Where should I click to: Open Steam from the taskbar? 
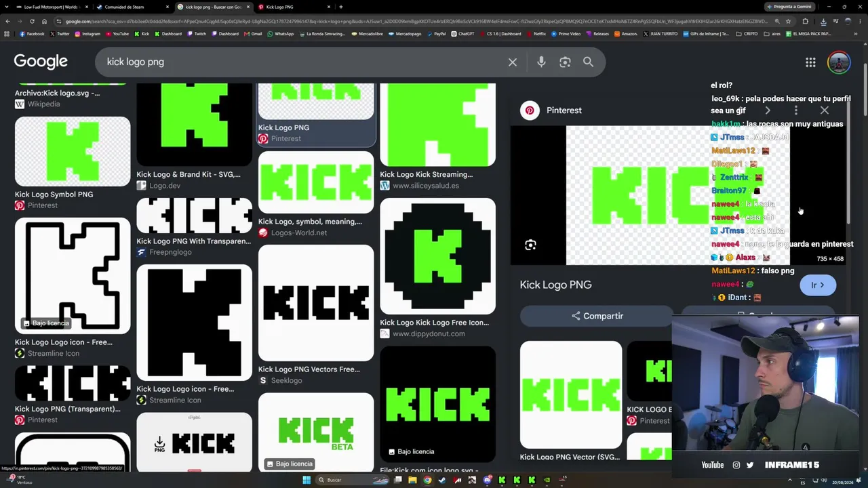tap(442, 480)
